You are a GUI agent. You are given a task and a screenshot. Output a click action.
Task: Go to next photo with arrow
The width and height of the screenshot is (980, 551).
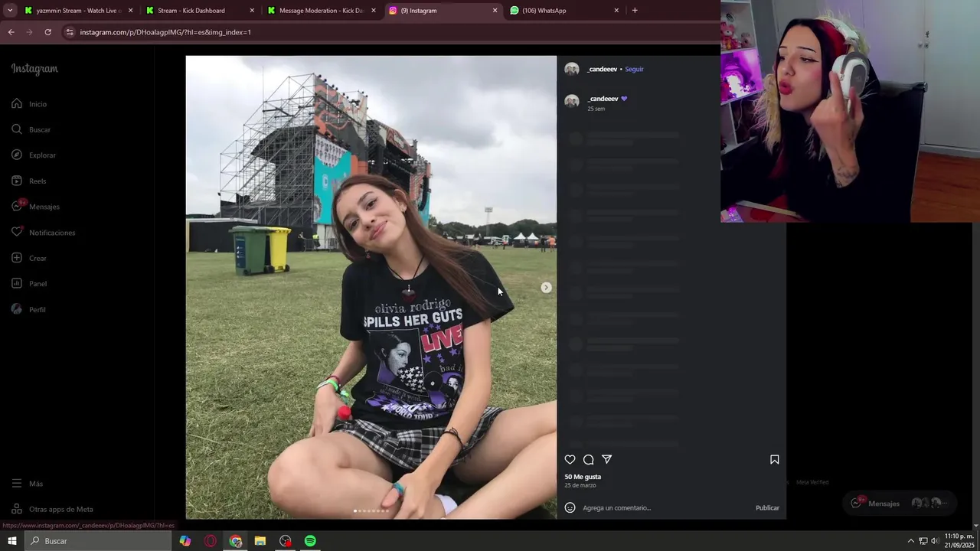(546, 288)
